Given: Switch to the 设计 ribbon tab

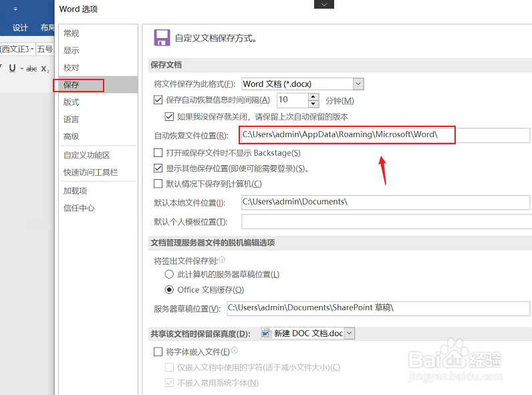Looking at the screenshot, I should pos(20,27).
